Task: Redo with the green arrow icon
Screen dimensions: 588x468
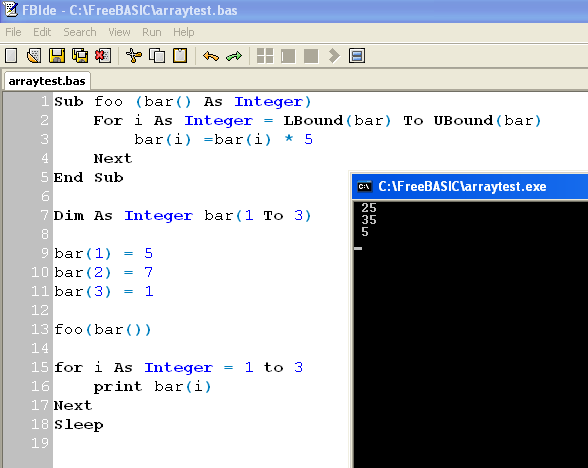Action: (234, 56)
